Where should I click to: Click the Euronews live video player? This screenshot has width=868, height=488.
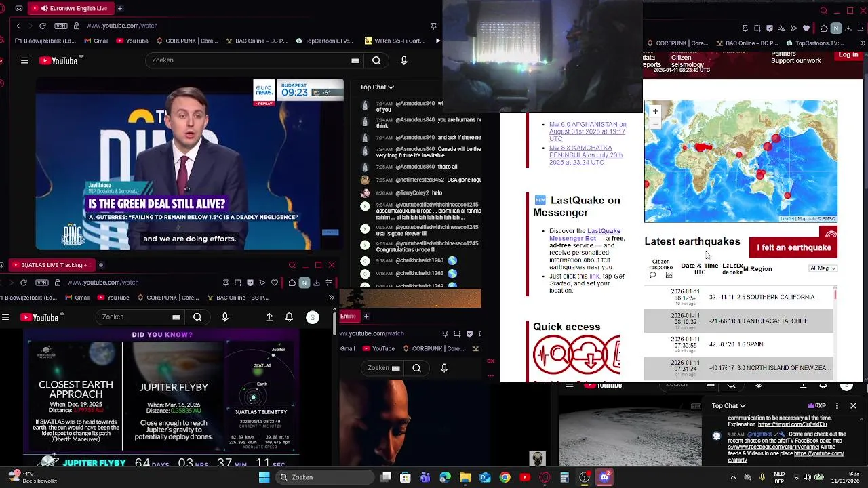(x=190, y=165)
